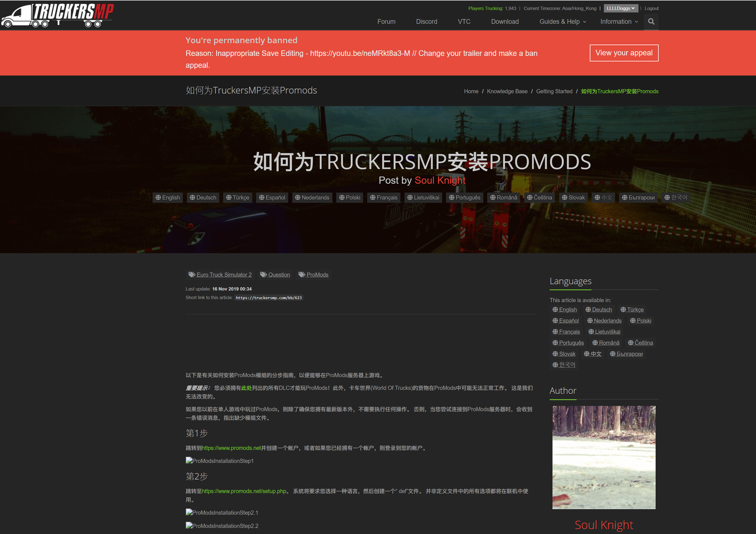Viewport: 756px width, 534px height.
Task: Open the Knowledge Base breadcrumb
Action: pos(507,91)
